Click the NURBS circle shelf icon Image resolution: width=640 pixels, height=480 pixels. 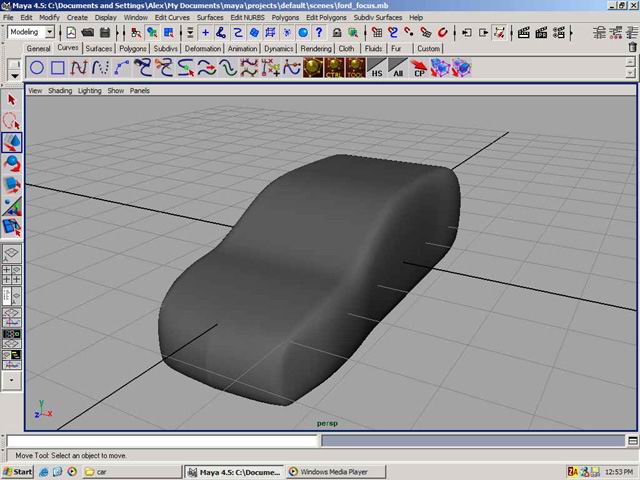(x=36, y=68)
